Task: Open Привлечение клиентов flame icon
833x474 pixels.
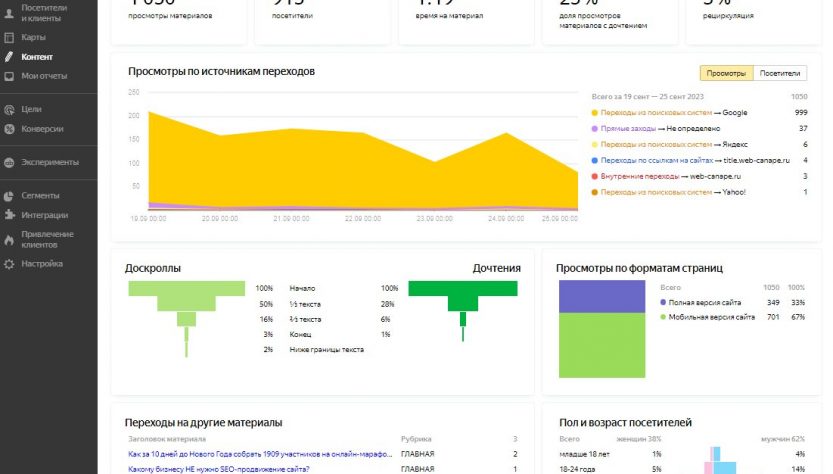Action: coord(9,239)
